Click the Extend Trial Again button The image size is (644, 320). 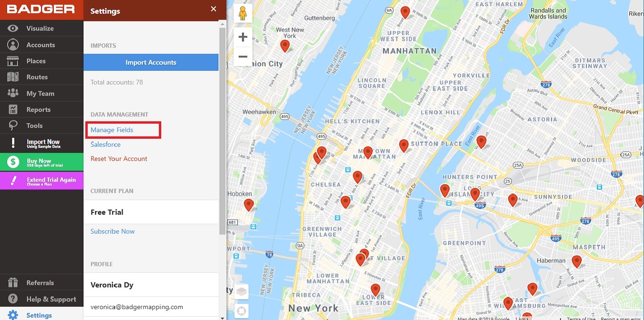41,180
